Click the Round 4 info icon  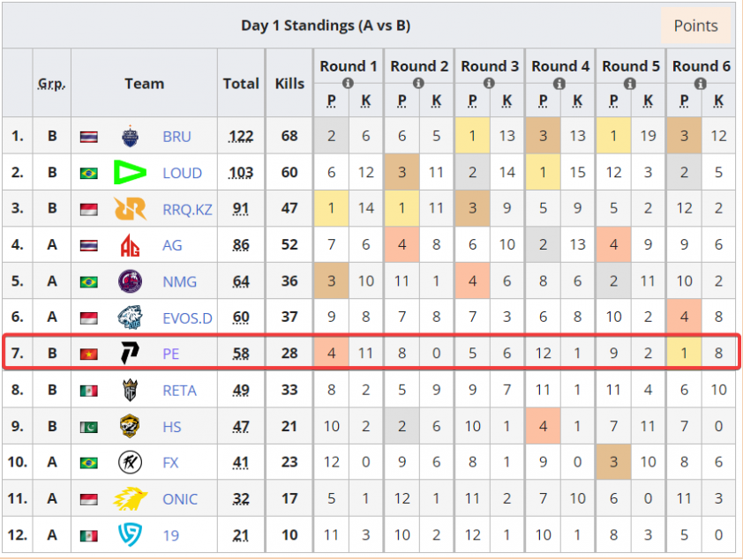[x=559, y=83]
